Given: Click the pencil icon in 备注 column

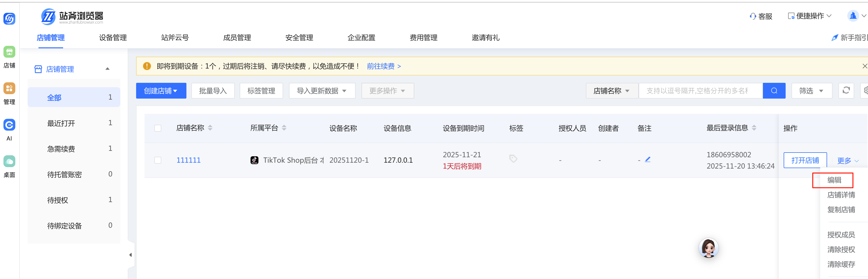Looking at the screenshot, I should [647, 160].
